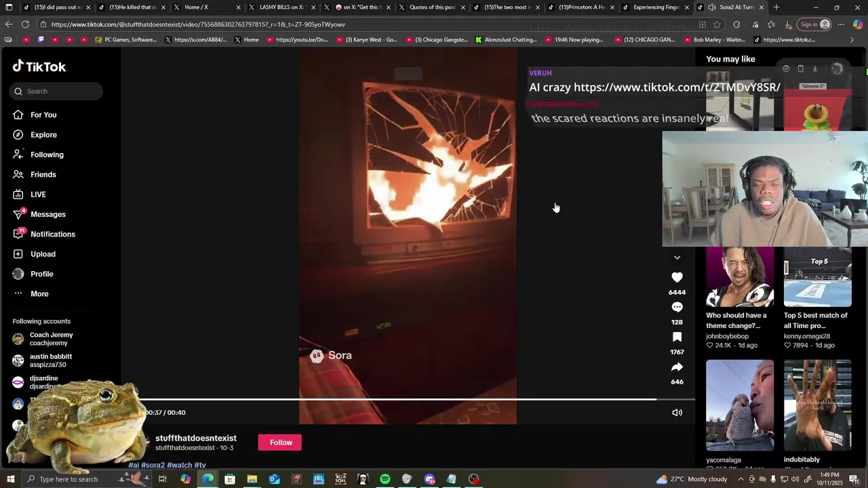Open the LIVE section
The height and width of the screenshot is (488, 868).
click(38, 195)
